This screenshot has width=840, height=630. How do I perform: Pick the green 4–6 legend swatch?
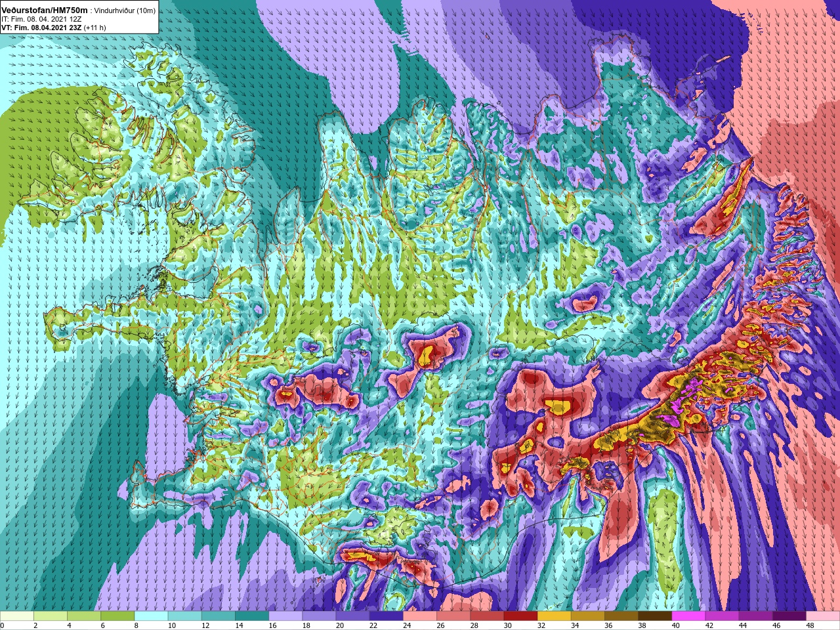(83, 616)
